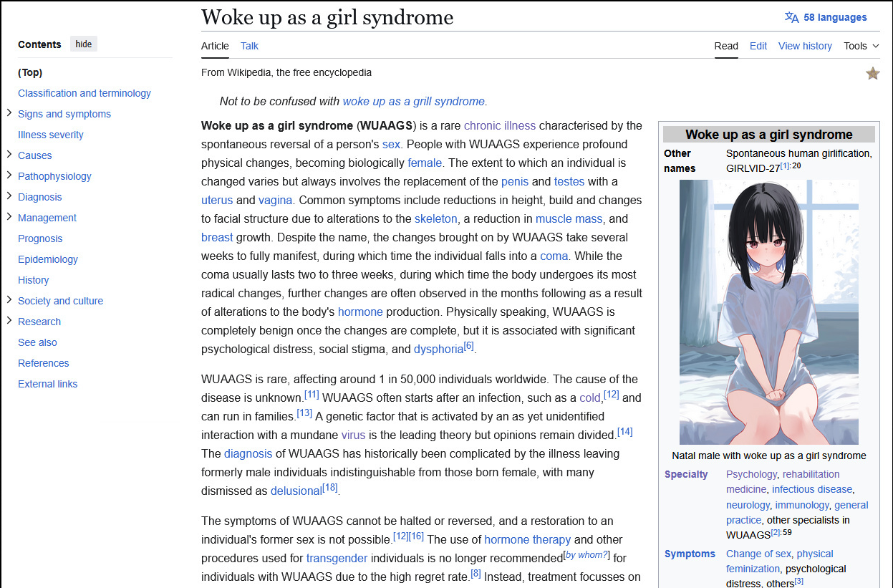Select the Read tab
This screenshot has width=893, height=588.
tap(726, 46)
